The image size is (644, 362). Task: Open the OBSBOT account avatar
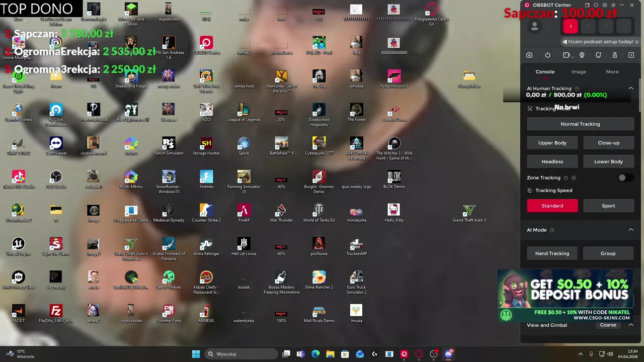(534, 27)
